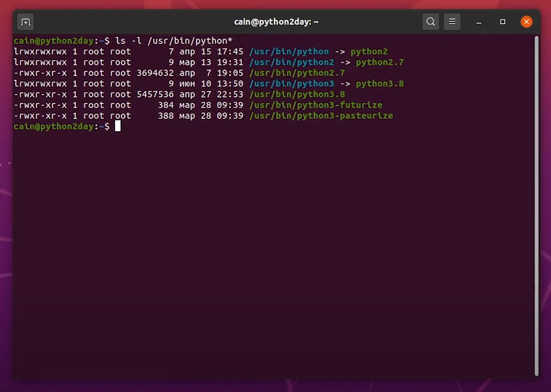The width and height of the screenshot is (551, 392).
Task: Click the link target python2.7
Action: (379, 62)
